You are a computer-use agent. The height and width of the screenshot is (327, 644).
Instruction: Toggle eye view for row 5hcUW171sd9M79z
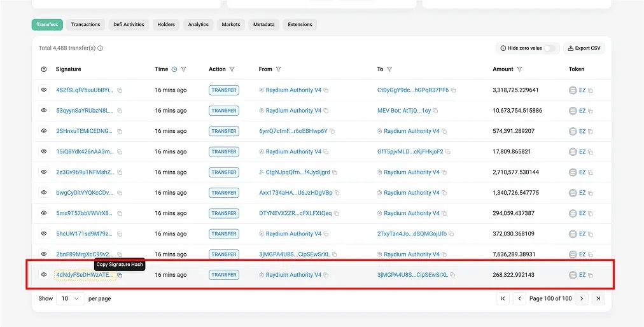(x=44, y=233)
